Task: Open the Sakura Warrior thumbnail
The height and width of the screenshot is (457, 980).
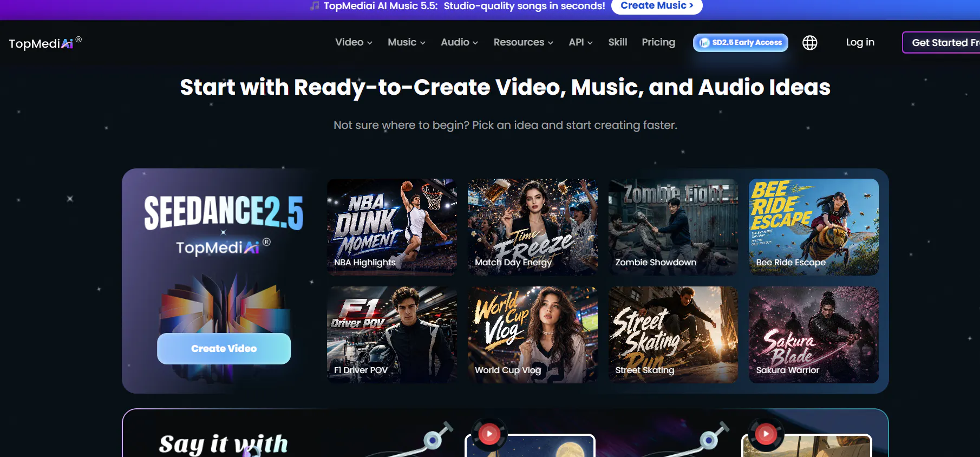Action: [814, 335]
